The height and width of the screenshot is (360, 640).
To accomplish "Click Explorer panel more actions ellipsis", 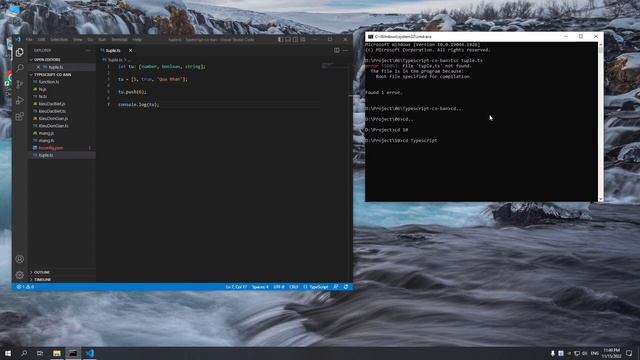I will pyautogui.click(x=88, y=50).
